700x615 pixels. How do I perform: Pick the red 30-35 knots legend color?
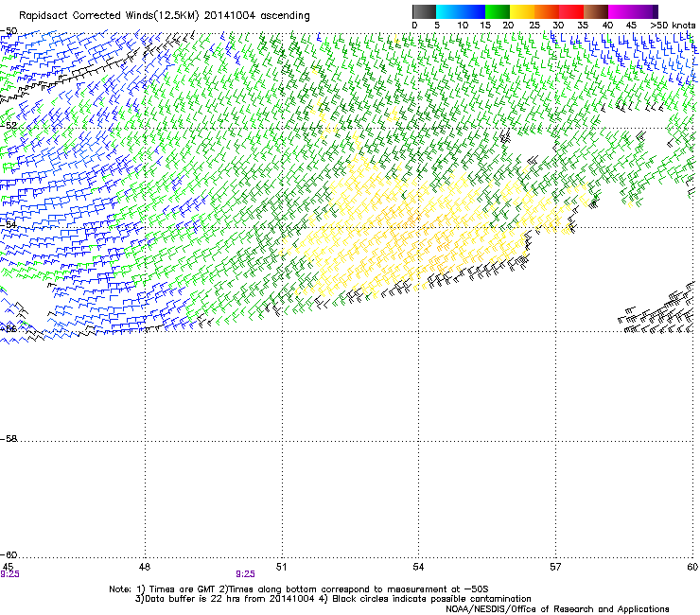[x=571, y=11]
